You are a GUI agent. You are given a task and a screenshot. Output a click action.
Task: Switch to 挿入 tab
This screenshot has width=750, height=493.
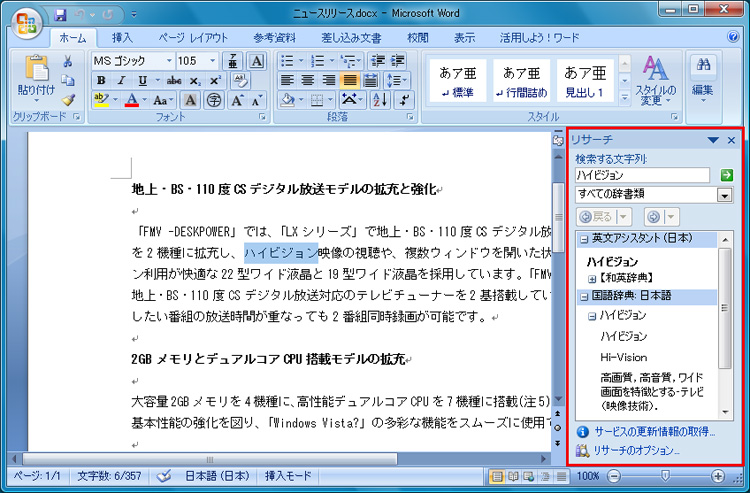122,38
